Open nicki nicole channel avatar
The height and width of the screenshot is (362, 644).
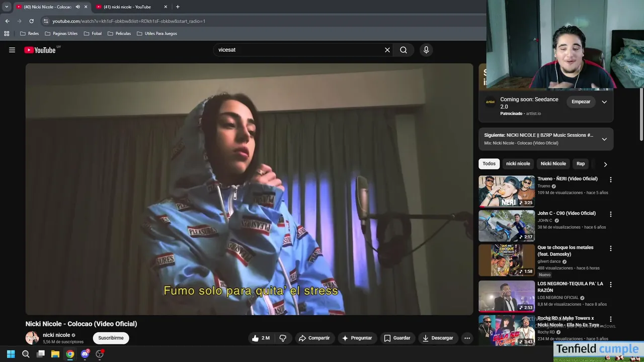32,338
